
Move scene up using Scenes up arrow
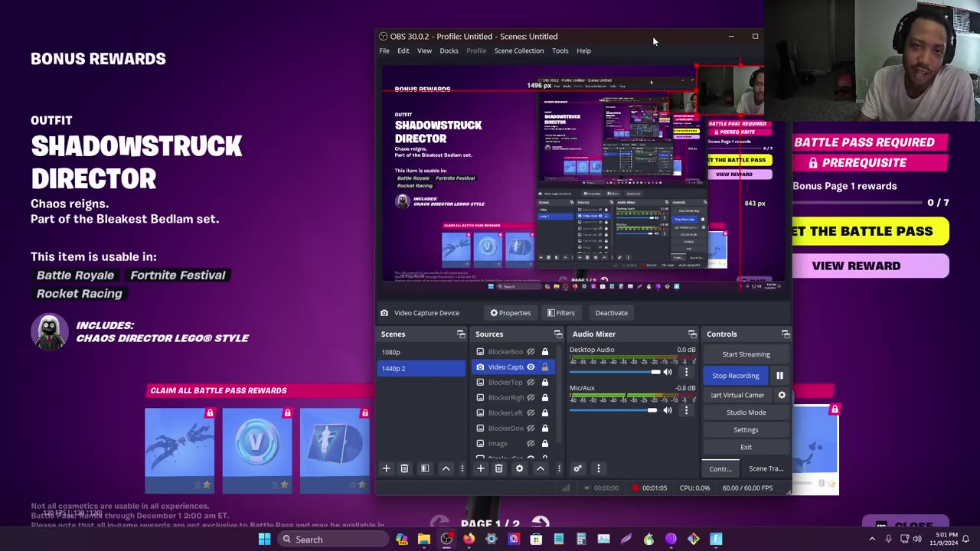(x=446, y=468)
